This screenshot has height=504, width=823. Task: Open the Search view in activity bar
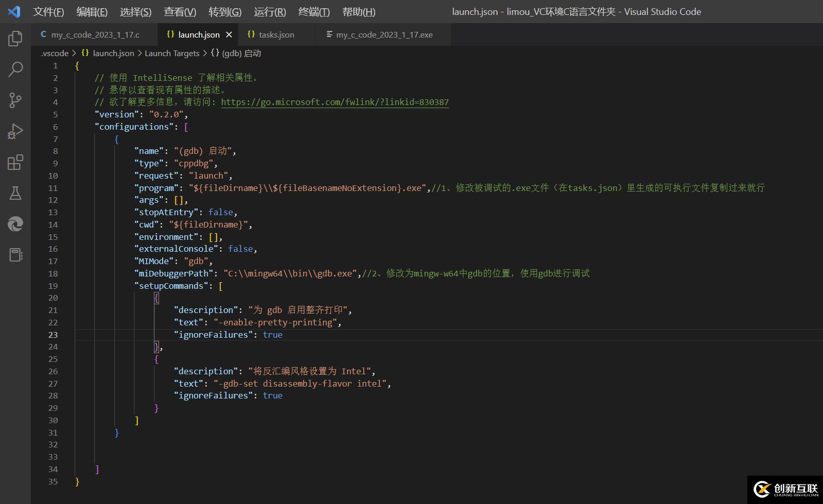[15, 69]
